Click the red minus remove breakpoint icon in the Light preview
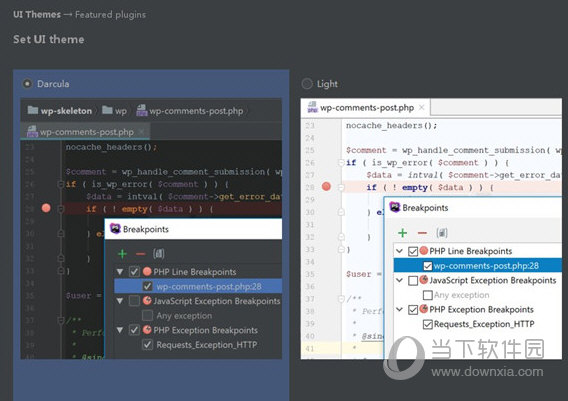 click(422, 233)
